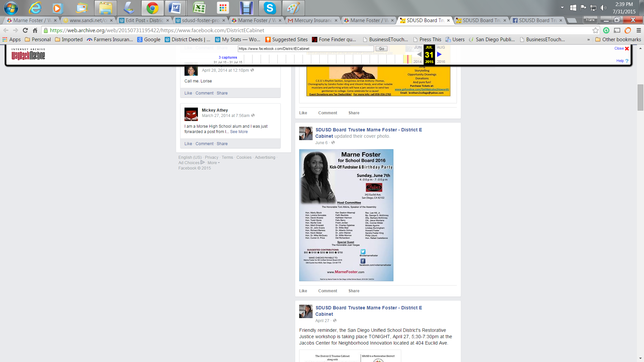Expand the More footer dropdown
The width and height of the screenshot is (644, 362).
[x=214, y=163]
